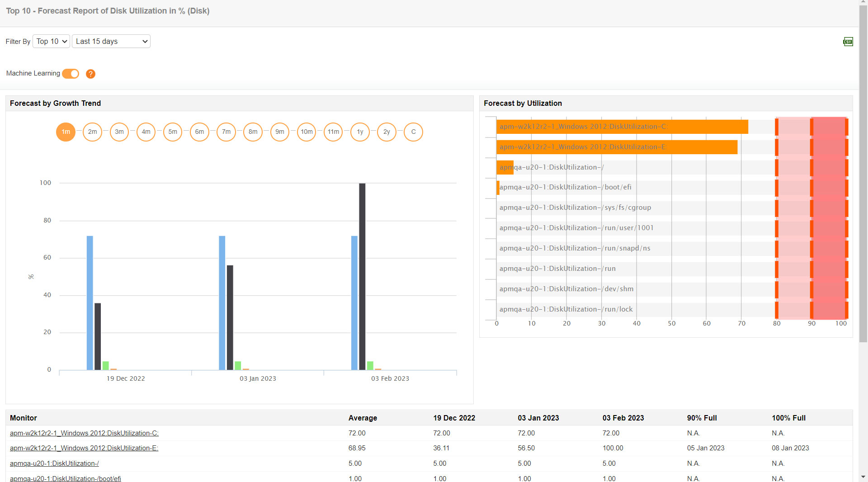Select the 3m forecast period circle
Image resolution: width=868 pixels, height=482 pixels.
click(119, 132)
